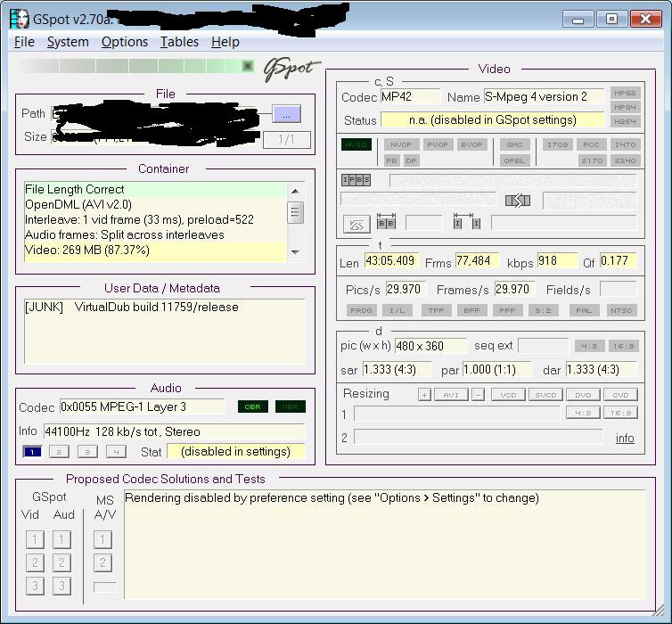Click the BVOP indicator
Screen dimensions: 672x624
[x=471, y=144]
